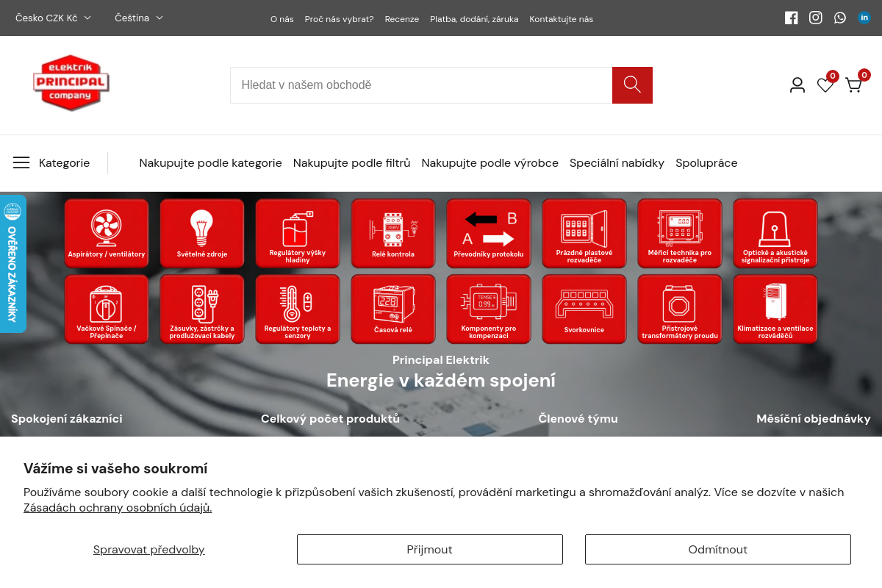This screenshot has height=588, width=882.
Task: Open the Ověřeno zákazníky side badge
Action: tap(12, 265)
